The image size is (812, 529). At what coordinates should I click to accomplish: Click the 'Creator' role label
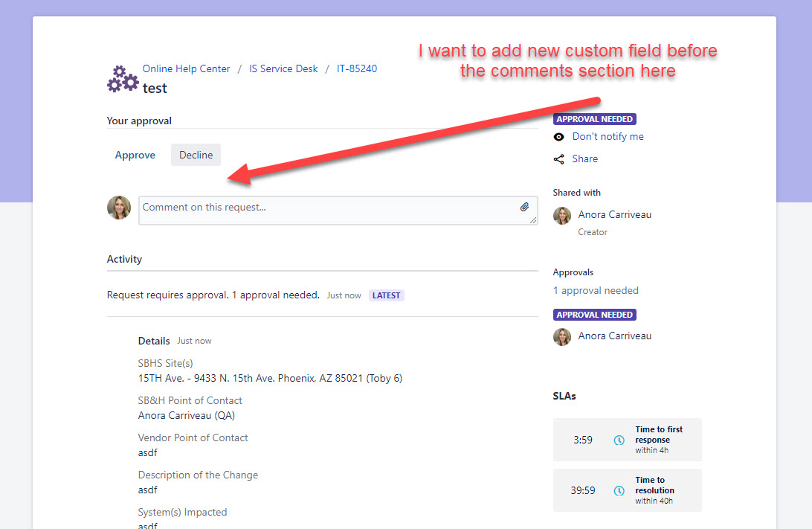593,232
